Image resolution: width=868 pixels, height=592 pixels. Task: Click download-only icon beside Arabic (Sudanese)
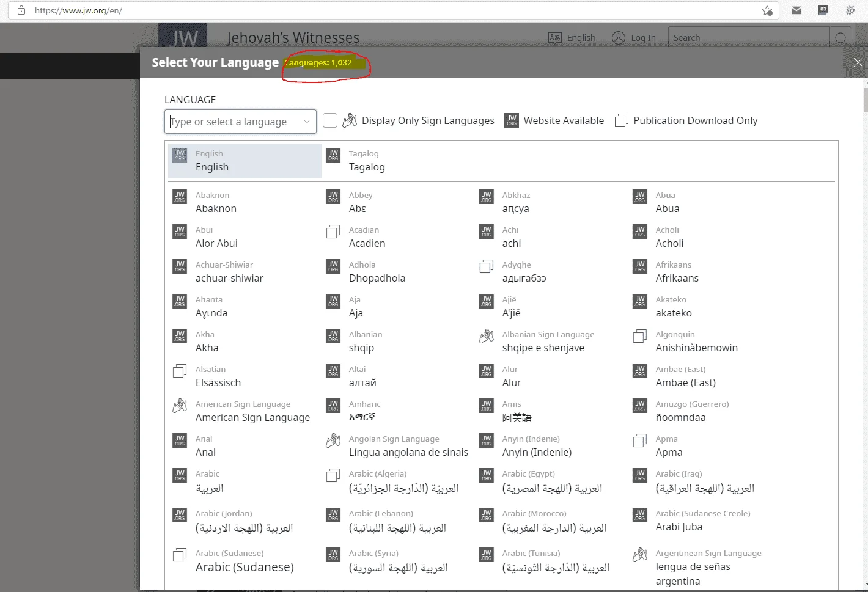pyautogui.click(x=180, y=555)
